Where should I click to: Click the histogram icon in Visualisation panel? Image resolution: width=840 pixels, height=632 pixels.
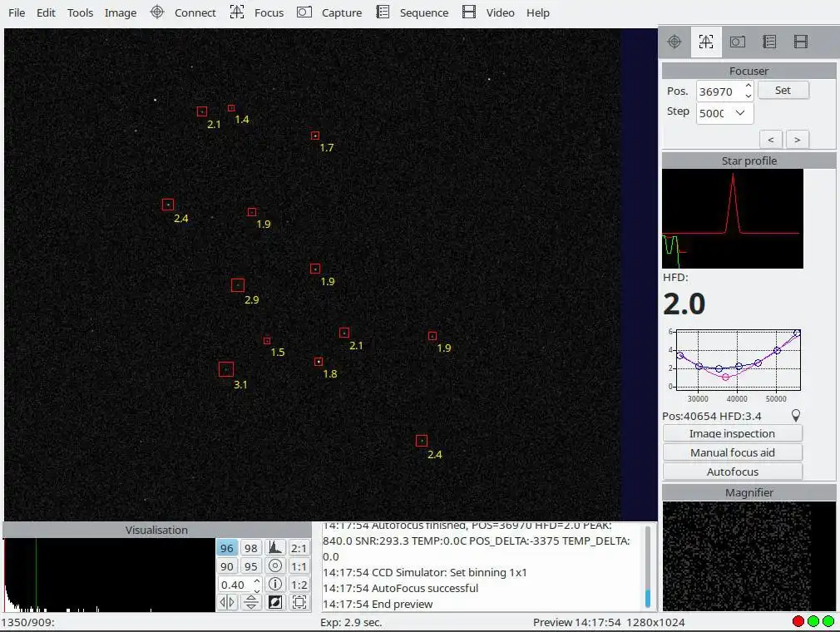pyautogui.click(x=274, y=548)
